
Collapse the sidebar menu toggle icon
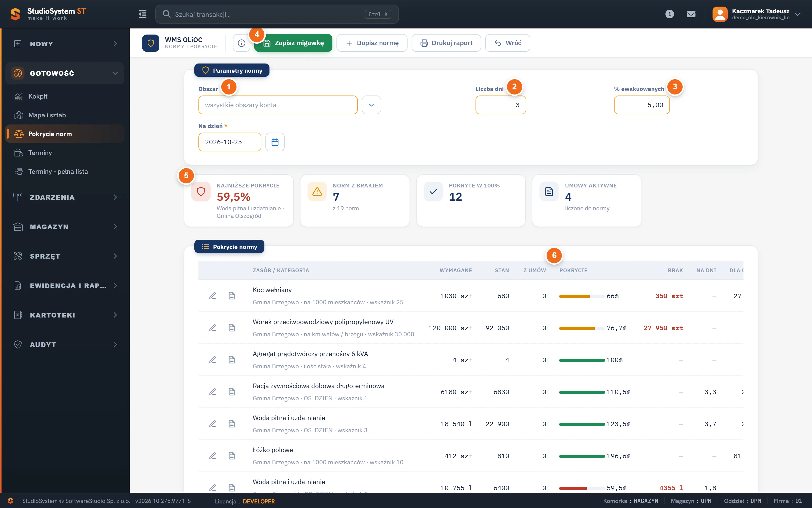pyautogui.click(x=143, y=14)
